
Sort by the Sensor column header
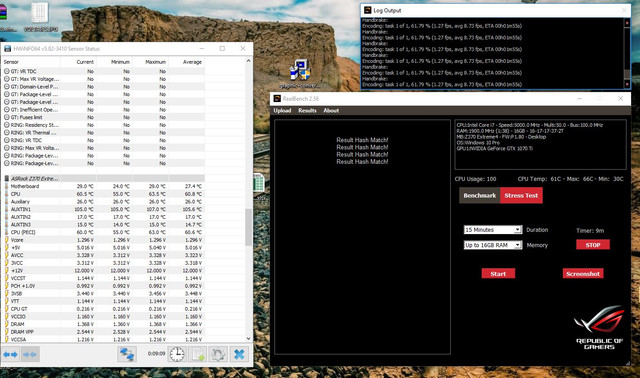point(31,62)
